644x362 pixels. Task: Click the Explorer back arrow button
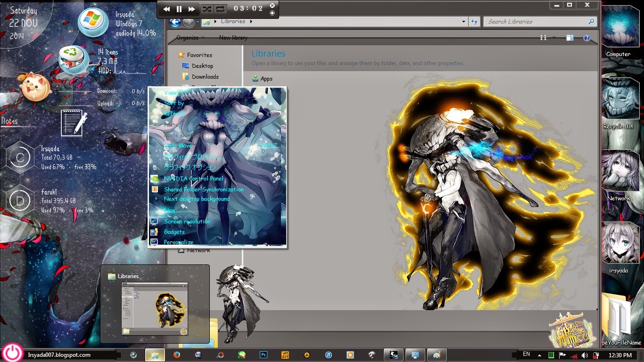click(x=175, y=22)
